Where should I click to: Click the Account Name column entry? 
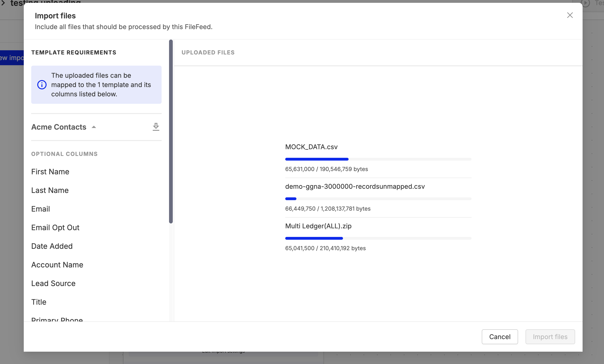[x=57, y=265]
